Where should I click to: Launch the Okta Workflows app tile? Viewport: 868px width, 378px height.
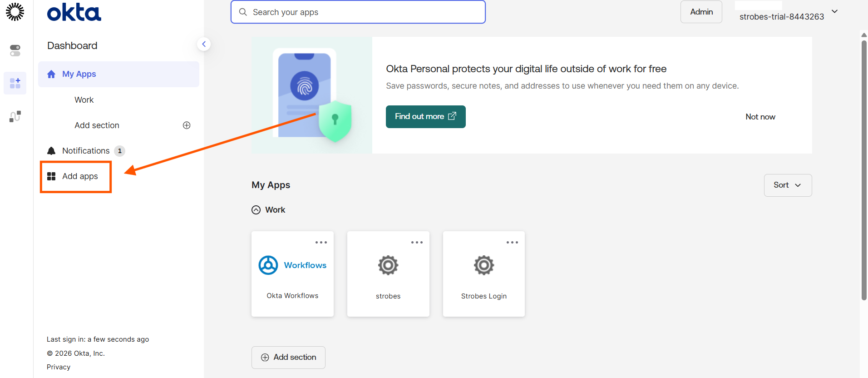tap(292, 274)
